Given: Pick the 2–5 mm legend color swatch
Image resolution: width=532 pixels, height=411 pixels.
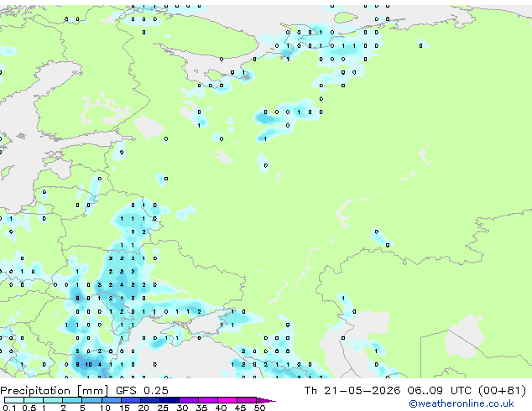Looking at the screenshot, I should click(72, 400).
